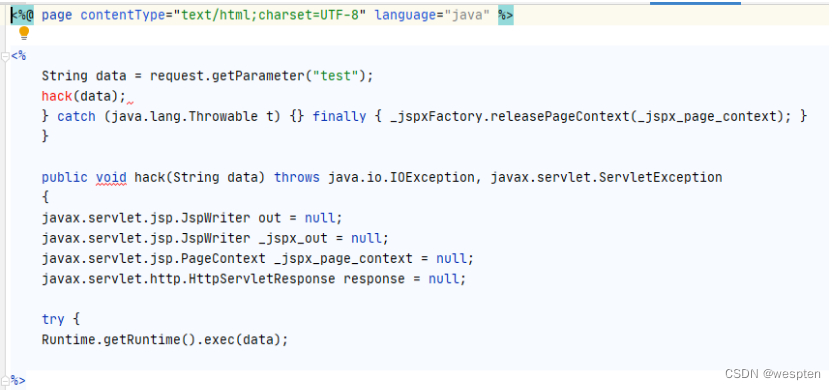Click 'String data = request.getParameter' line
Viewport: 836px width, 390px height.
207,76
